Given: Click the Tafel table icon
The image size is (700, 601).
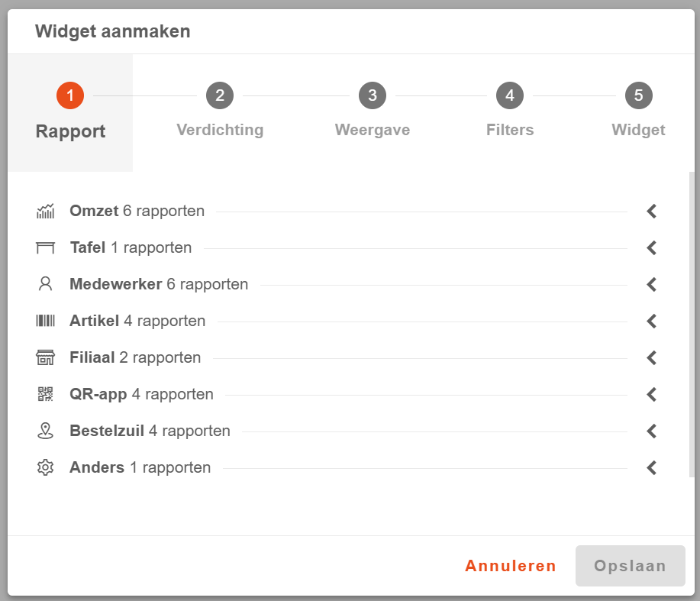Looking at the screenshot, I should [x=46, y=247].
